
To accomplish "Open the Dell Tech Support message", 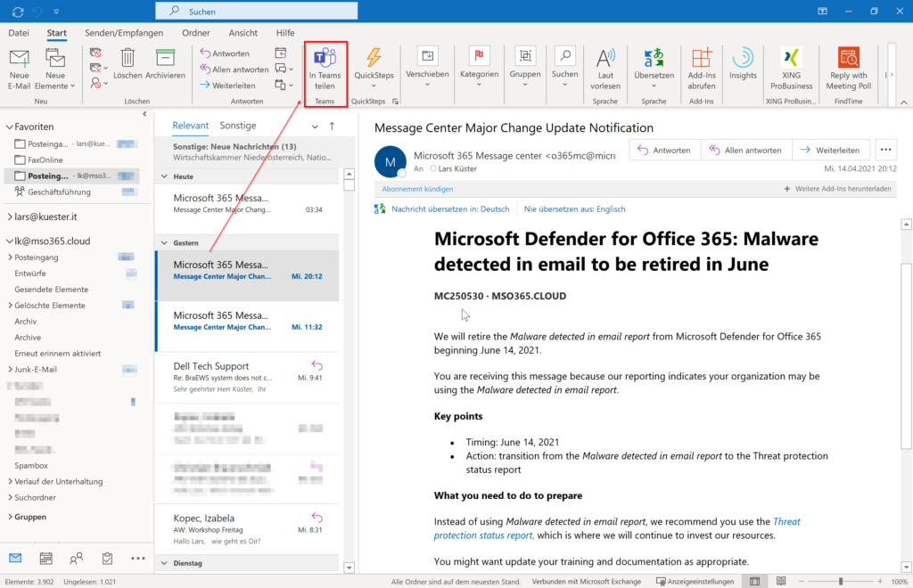I will point(248,377).
